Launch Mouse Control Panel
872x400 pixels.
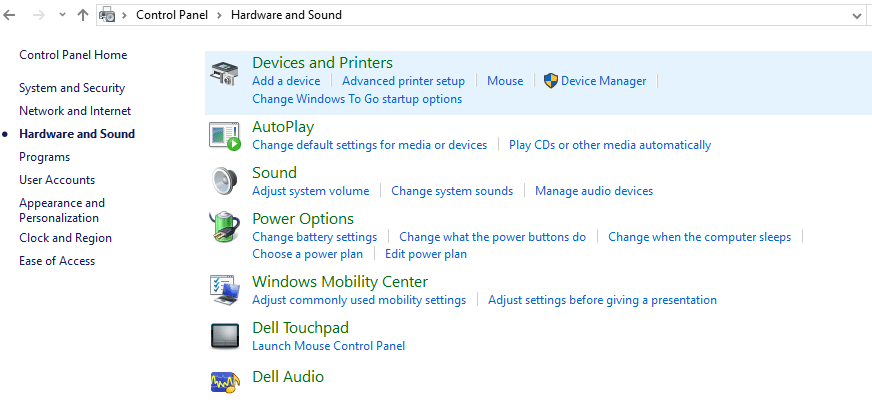(x=329, y=346)
